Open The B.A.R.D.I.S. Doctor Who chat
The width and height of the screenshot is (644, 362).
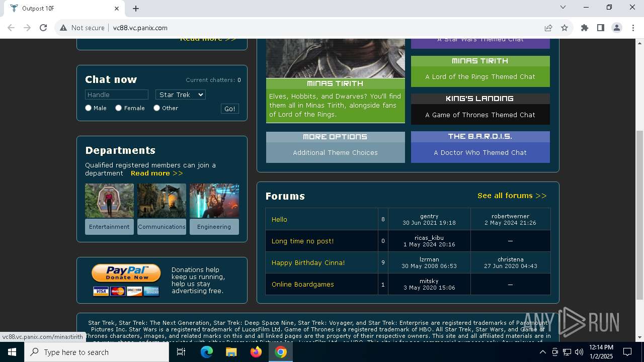click(480, 147)
